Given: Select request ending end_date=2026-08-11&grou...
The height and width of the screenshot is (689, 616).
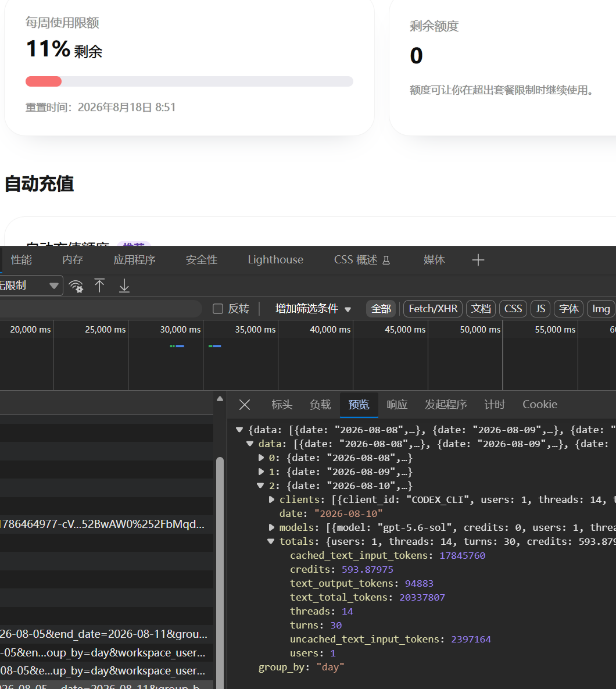Looking at the screenshot, I should click(107, 634).
